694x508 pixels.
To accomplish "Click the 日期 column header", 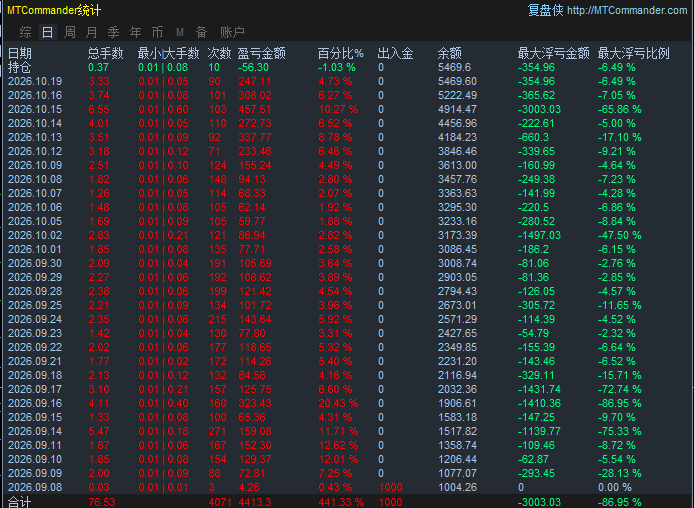I will [x=20, y=53].
